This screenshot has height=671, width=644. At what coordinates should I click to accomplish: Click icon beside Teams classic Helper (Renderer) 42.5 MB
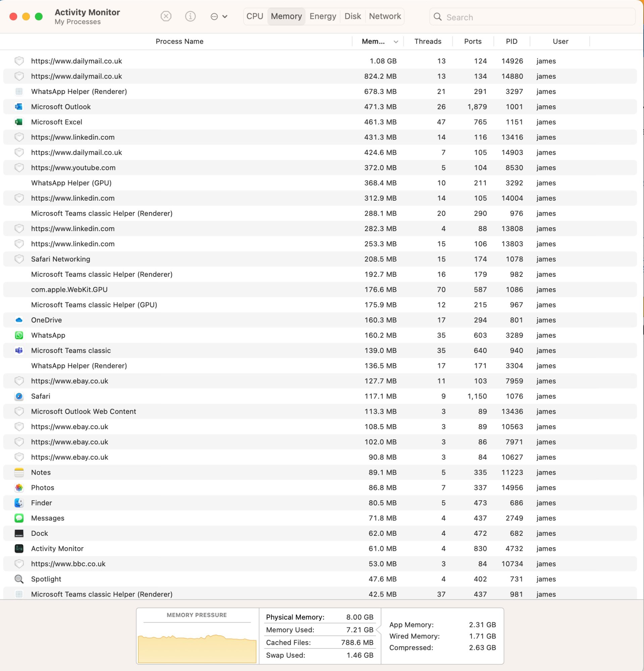click(x=19, y=594)
